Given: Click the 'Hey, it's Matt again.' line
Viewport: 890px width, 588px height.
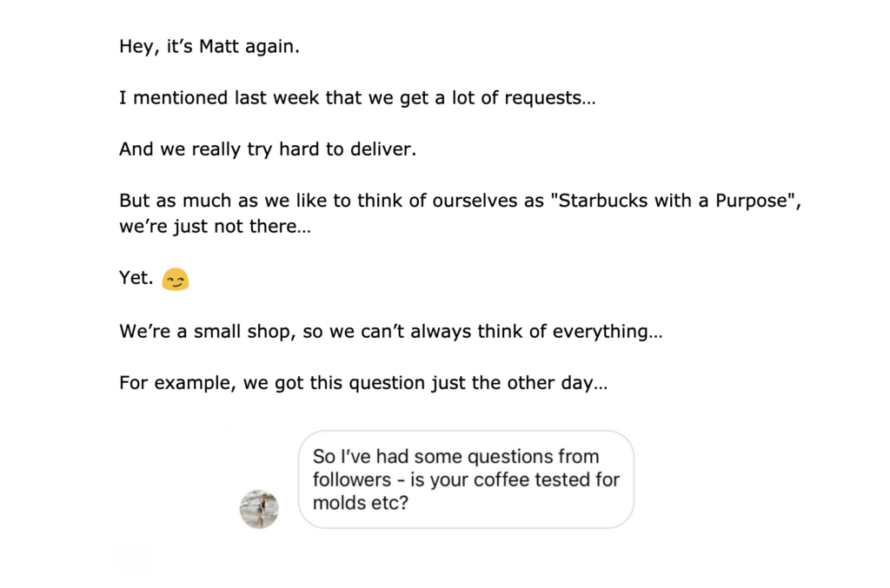Looking at the screenshot, I should point(209,47).
